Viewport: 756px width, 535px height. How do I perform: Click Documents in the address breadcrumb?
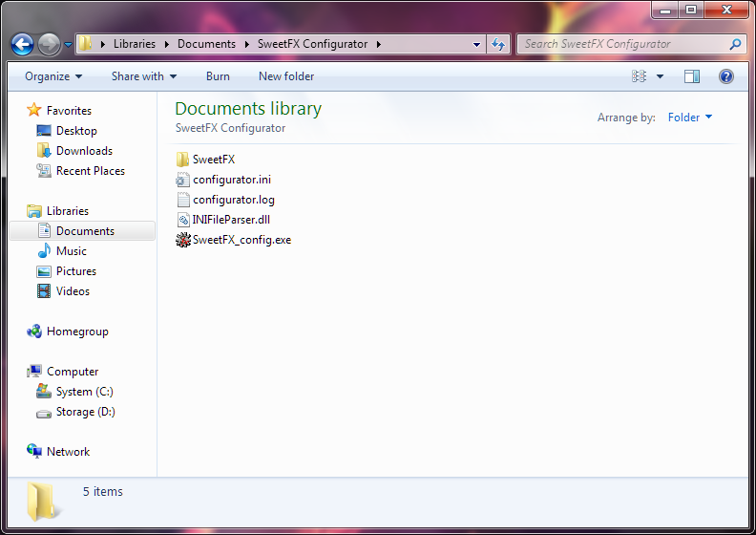click(206, 44)
